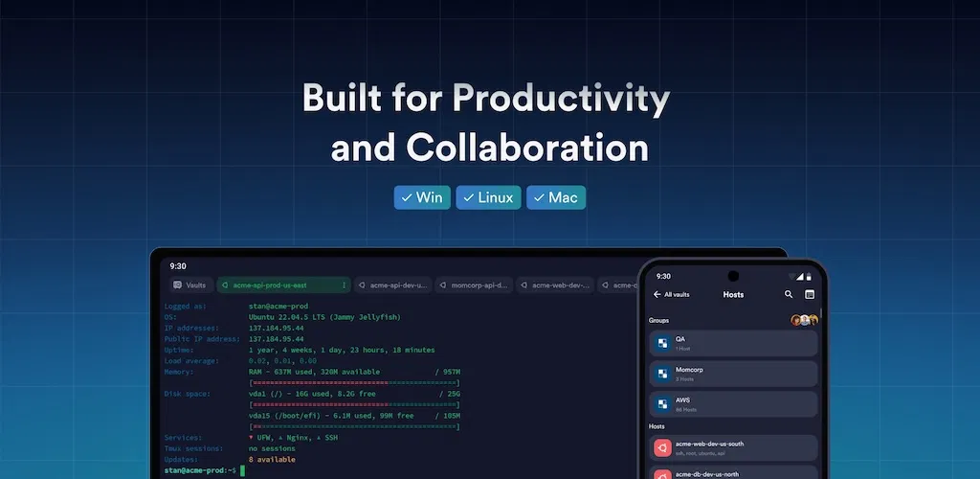
Task: Switch to the momcorp-api-d... tab
Action: (474, 285)
